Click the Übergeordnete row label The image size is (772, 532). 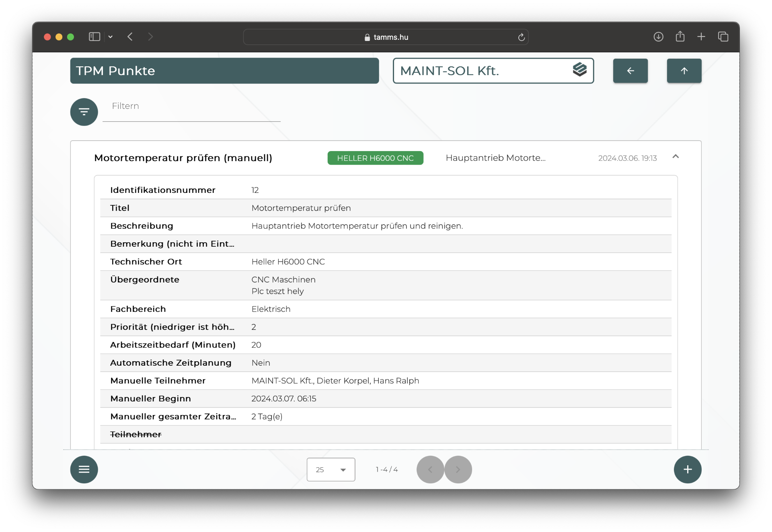145,280
